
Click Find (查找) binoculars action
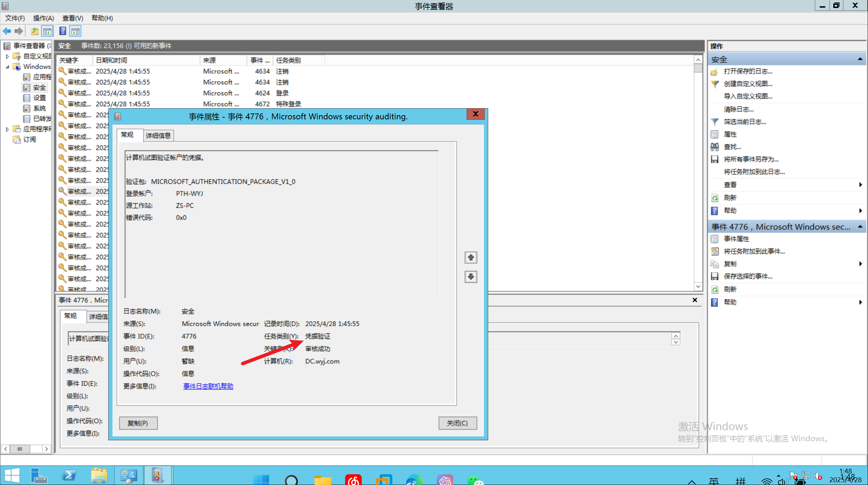(x=732, y=147)
